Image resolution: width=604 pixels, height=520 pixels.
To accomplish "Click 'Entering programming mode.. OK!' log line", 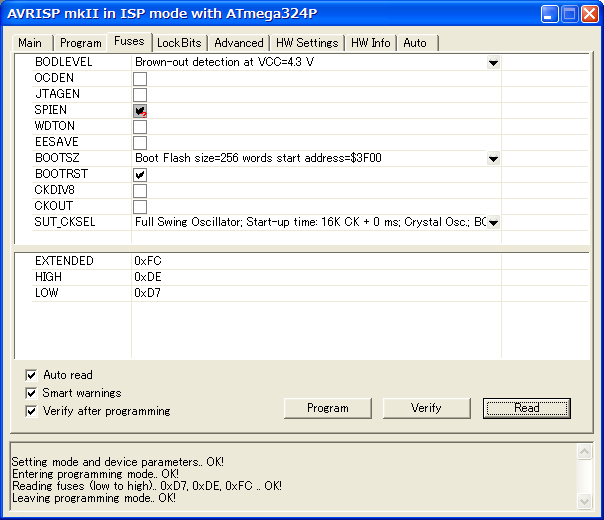I will [x=95, y=474].
